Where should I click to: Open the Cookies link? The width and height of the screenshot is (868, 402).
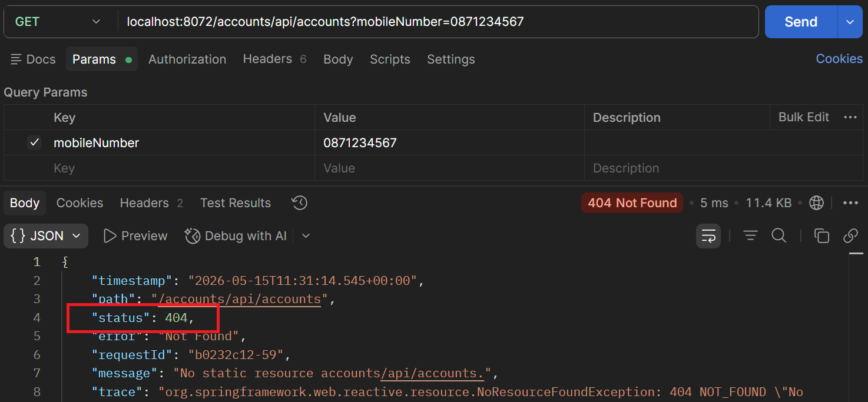(839, 59)
